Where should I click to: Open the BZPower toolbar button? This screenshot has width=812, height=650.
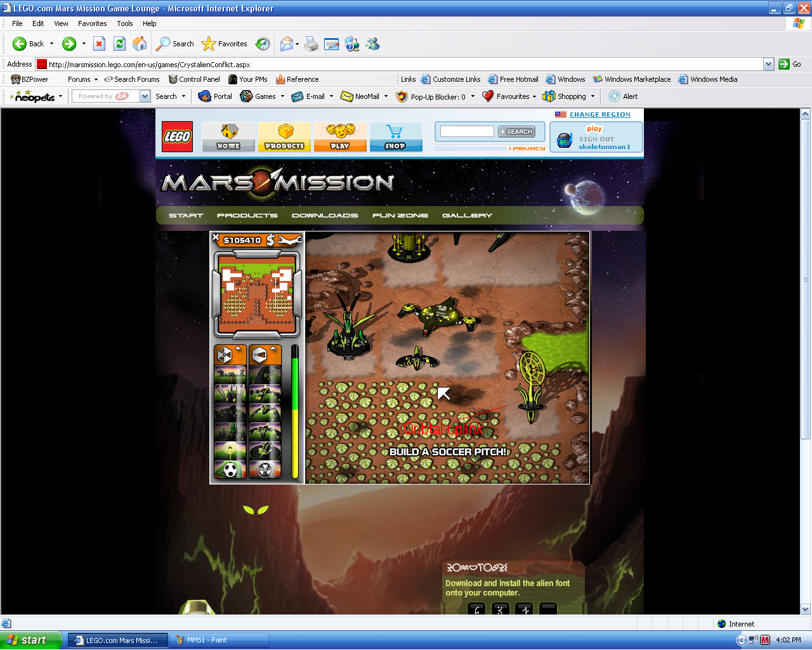30,79
